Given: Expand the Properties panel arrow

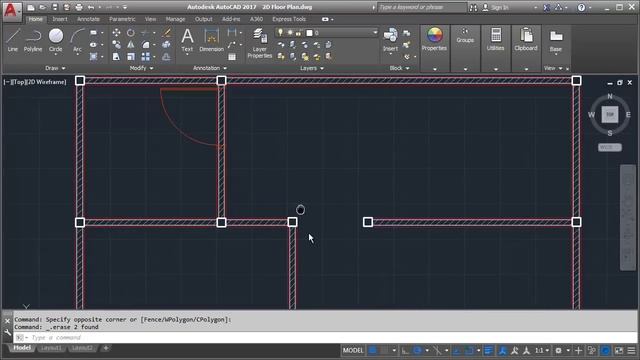Looking at the screenshot, I should 435,69.
